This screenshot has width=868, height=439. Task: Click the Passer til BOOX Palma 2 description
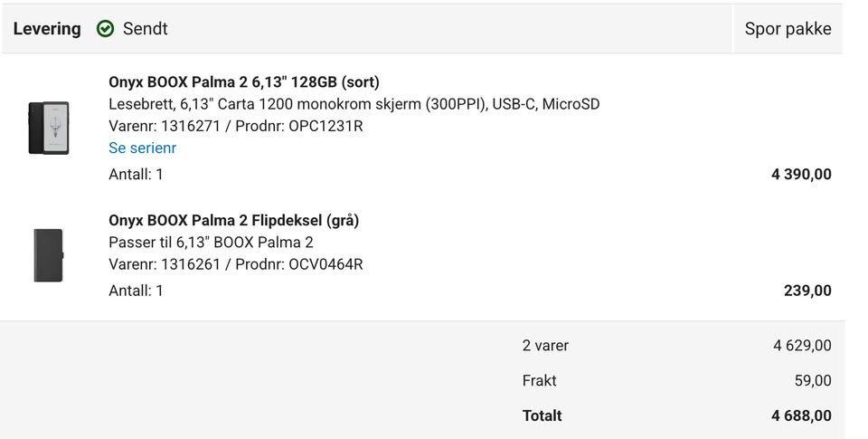211,243
